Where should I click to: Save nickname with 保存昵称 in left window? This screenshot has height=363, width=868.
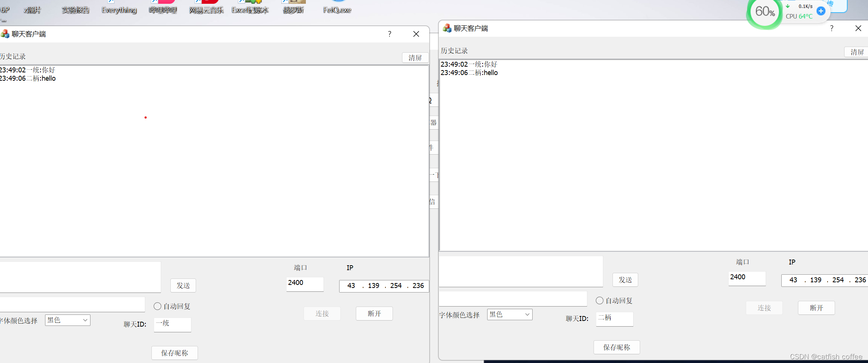(175, 353)
